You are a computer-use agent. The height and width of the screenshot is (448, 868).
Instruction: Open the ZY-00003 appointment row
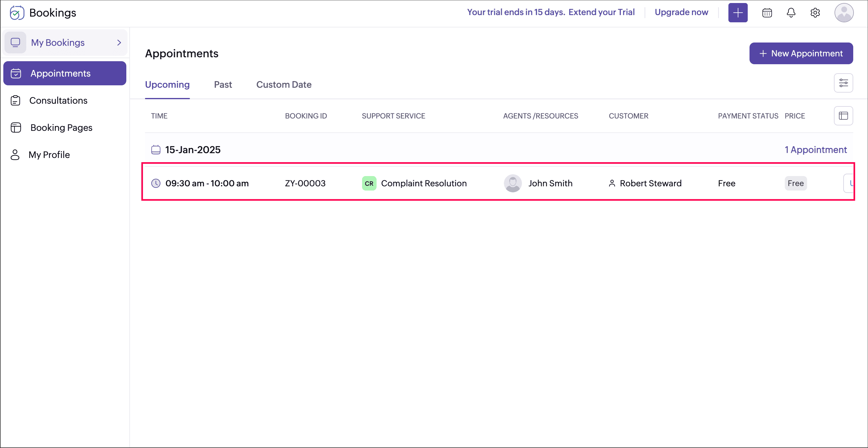click(305, 183)
